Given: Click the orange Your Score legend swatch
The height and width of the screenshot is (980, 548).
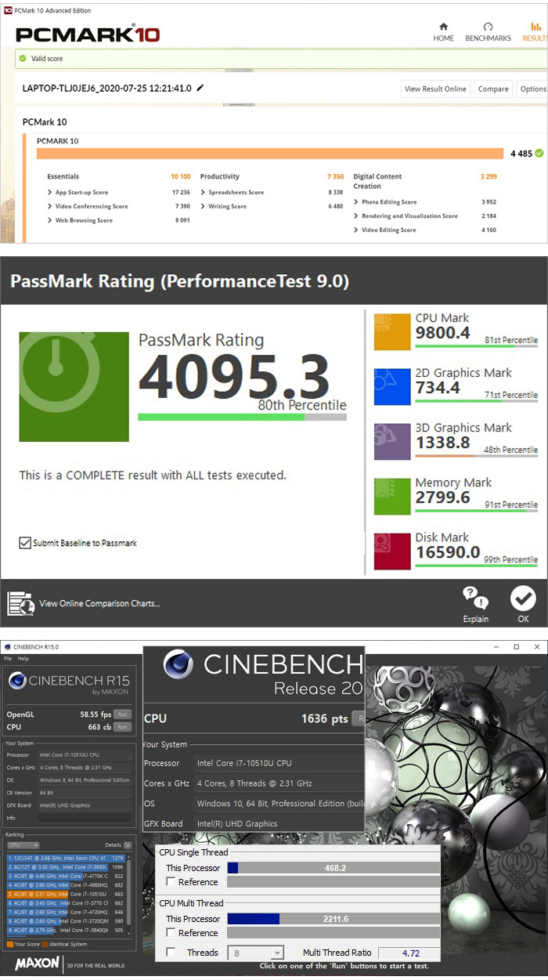Looking at the screenshot, I should [x=9, y=945].
